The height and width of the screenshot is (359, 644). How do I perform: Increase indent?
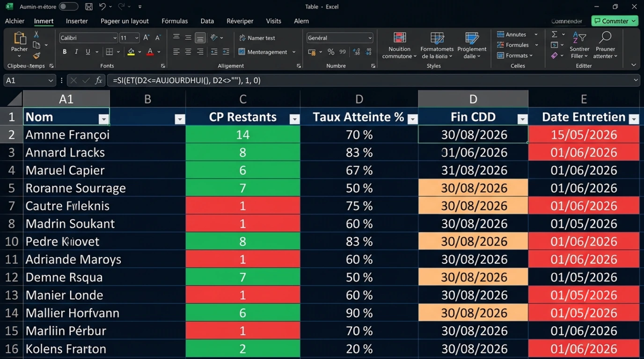(x=226, y=52)
